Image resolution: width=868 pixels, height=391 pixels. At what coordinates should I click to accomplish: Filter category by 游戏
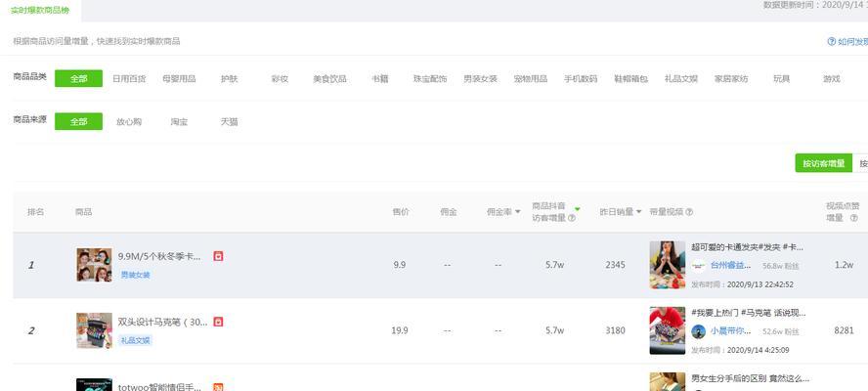pyautogui.click(x=832, y=78)
